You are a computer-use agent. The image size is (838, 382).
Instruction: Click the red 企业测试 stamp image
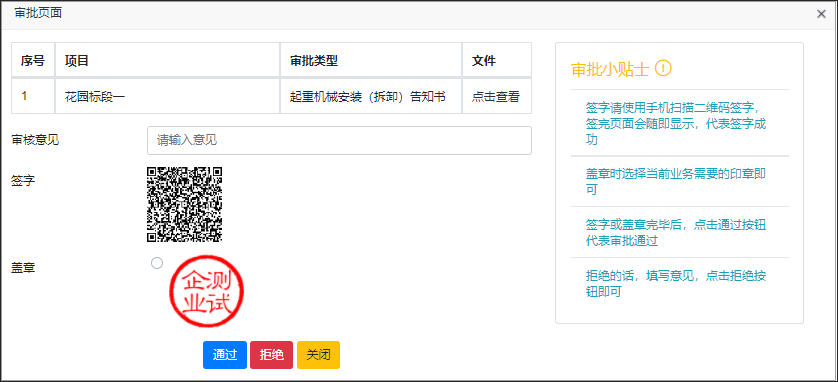206,291
